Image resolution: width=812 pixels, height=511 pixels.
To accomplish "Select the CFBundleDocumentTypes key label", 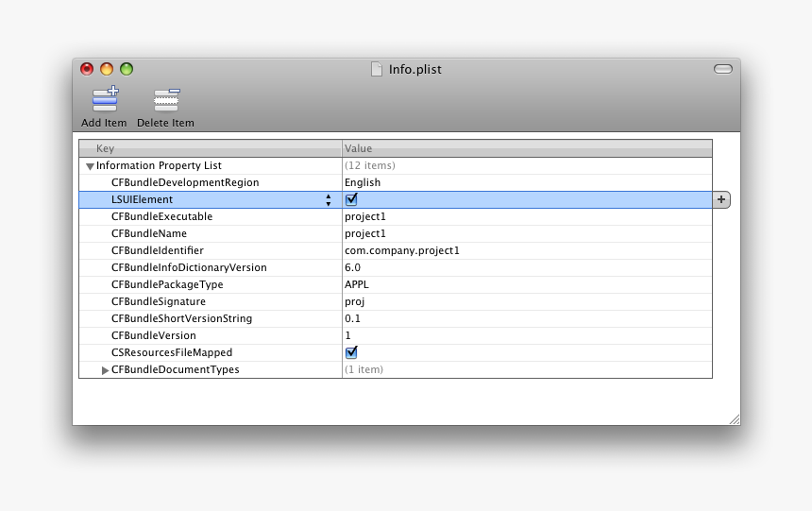I will pos(175,370).
